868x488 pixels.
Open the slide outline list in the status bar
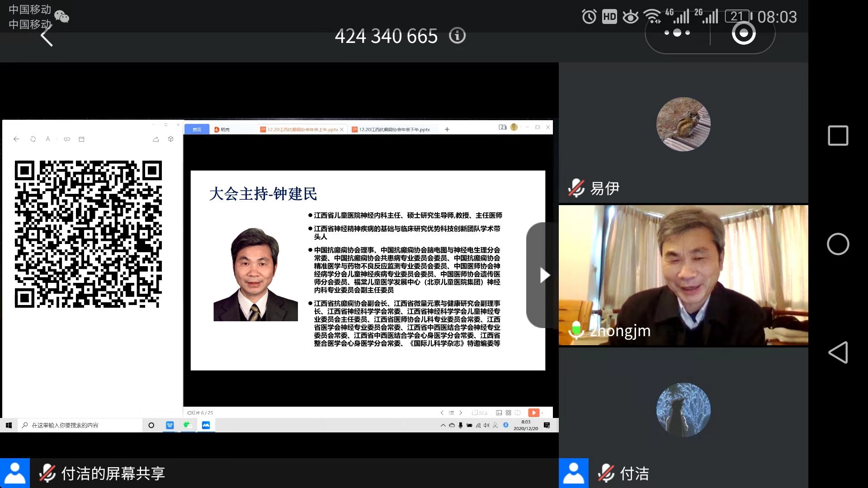pos(452,413)
